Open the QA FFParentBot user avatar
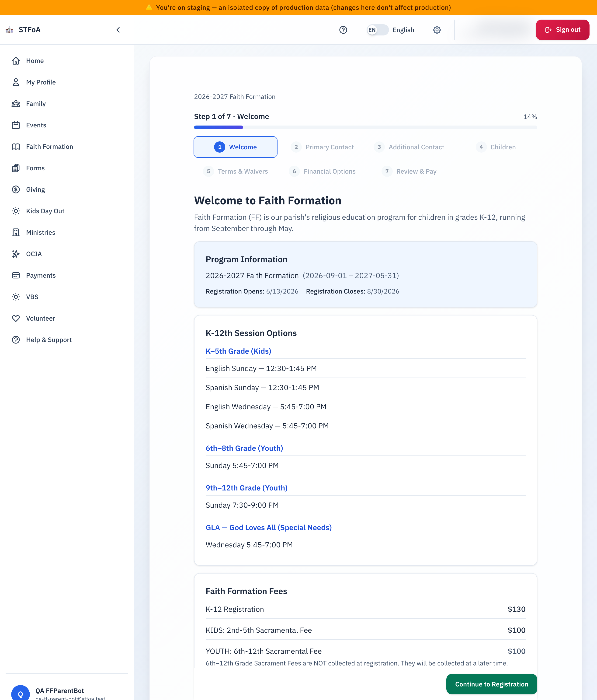This screenshot has height=700, width=597. pyautogui.click(x=20, y=693)
